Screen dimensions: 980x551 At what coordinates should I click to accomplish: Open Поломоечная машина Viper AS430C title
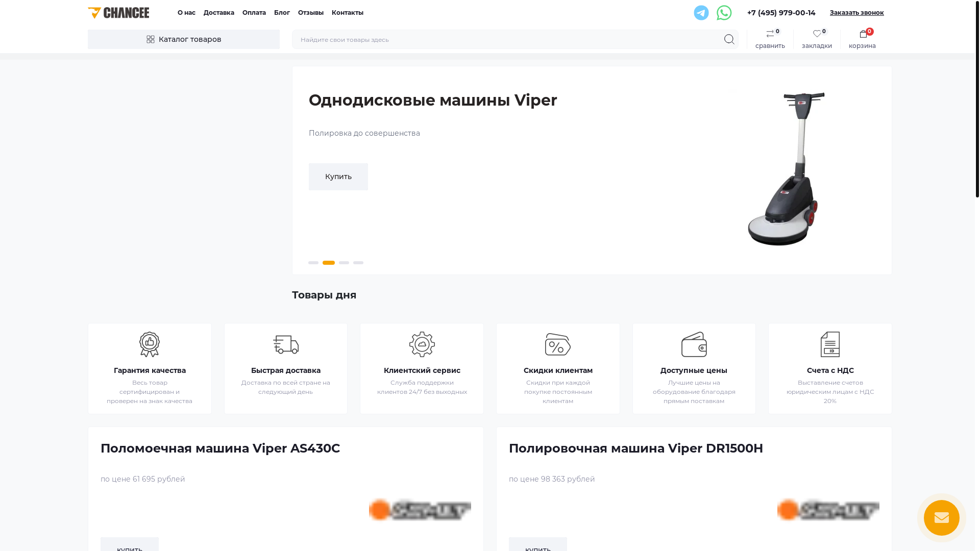(x=220, y=448)
